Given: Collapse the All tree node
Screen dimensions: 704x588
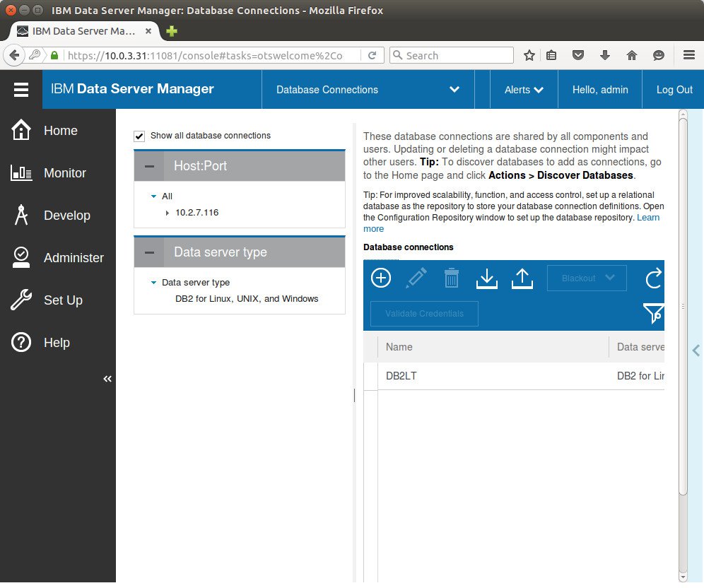Looking at the screenshot, I should [x=153, y=196].
